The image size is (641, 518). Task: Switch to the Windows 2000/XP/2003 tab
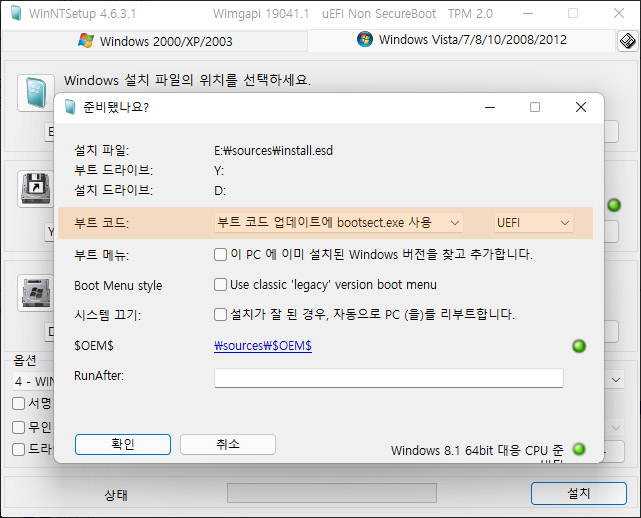[155, 41]
